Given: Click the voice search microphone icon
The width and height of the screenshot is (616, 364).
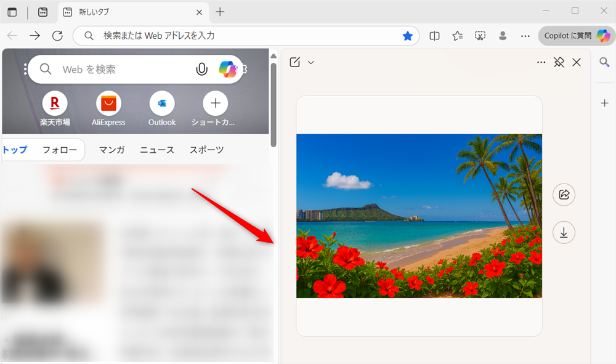Looking at the screenshot, I should pyautogui.click(x=201, y=69).
